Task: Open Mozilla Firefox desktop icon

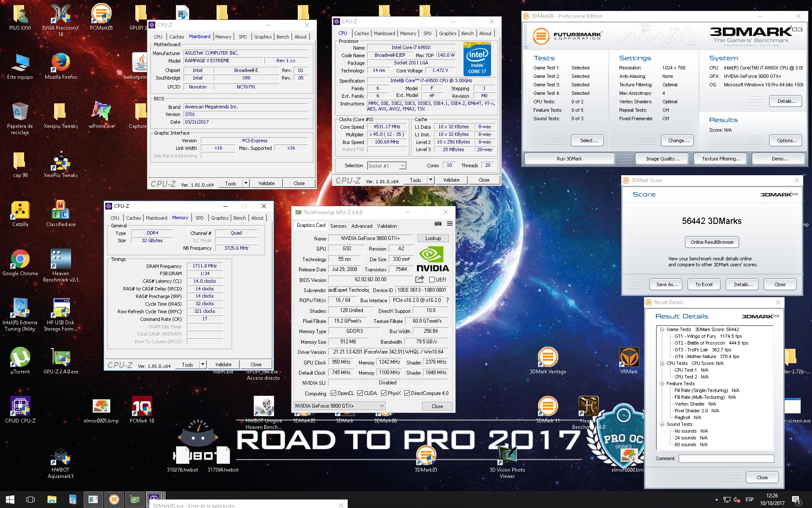Action: [x=61, y=66]
